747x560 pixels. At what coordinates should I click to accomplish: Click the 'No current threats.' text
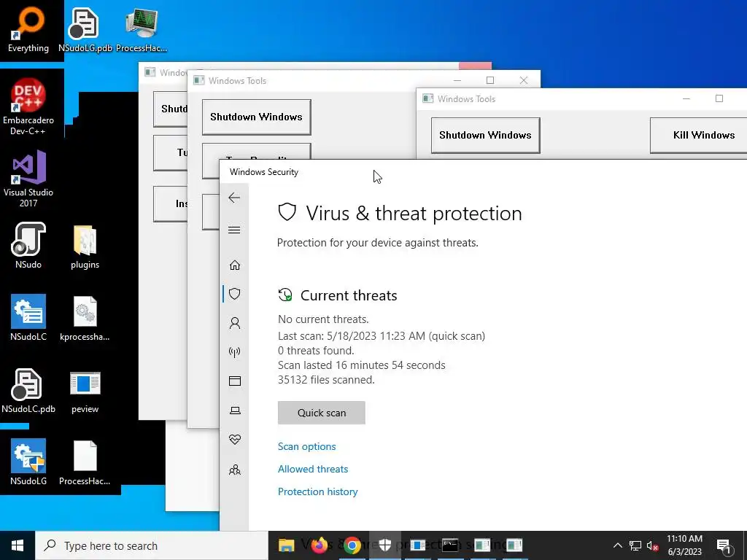click(323, 319)
